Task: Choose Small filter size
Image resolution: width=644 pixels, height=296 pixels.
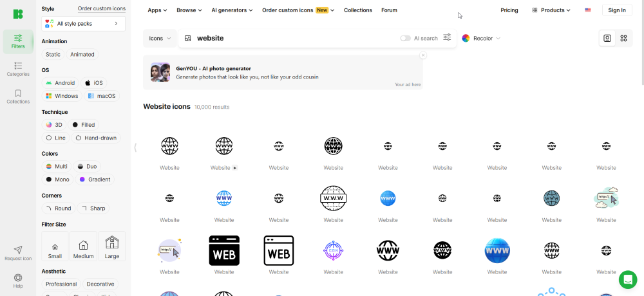Action: [x=55, y=246]
